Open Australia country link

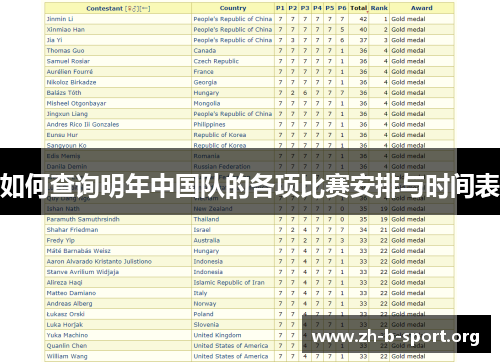coord(207,240)
